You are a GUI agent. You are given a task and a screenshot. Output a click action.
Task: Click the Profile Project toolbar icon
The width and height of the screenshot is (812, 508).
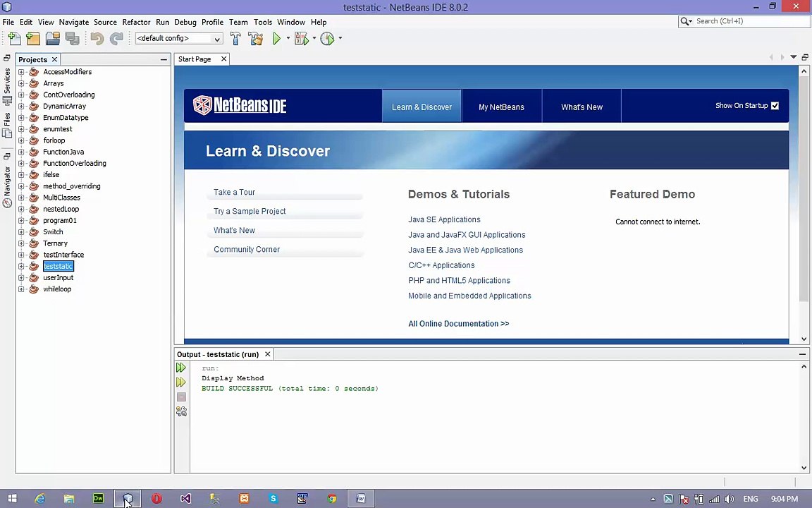327,38
